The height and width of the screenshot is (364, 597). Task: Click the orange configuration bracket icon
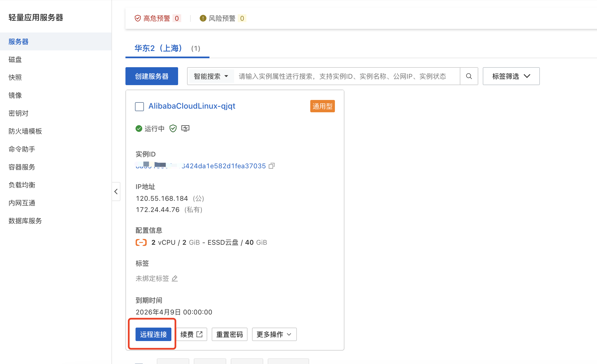[141, 242]
